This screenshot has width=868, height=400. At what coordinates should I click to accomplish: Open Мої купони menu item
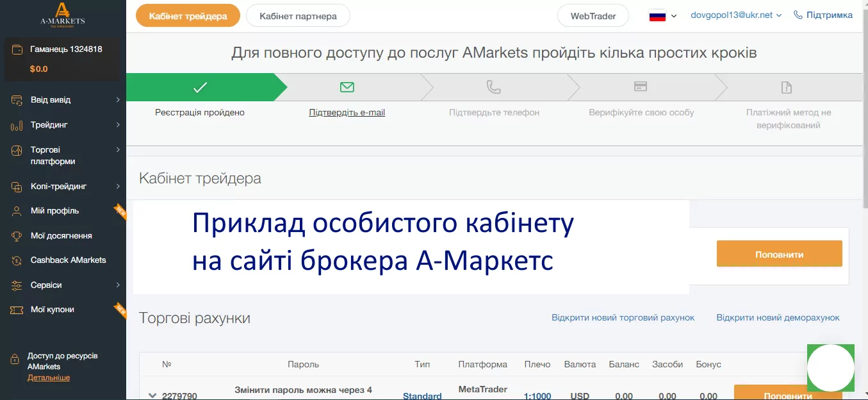click(53, 310)
